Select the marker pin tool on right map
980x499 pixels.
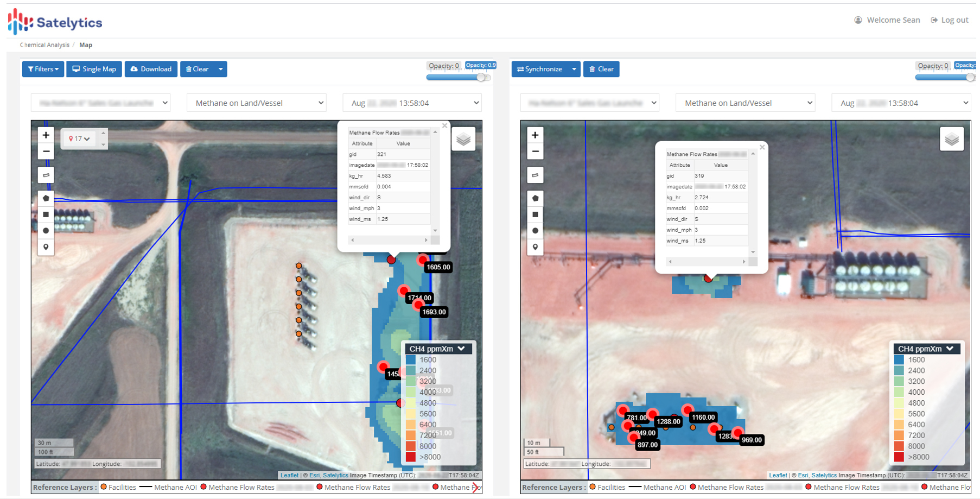coord(535,247)
